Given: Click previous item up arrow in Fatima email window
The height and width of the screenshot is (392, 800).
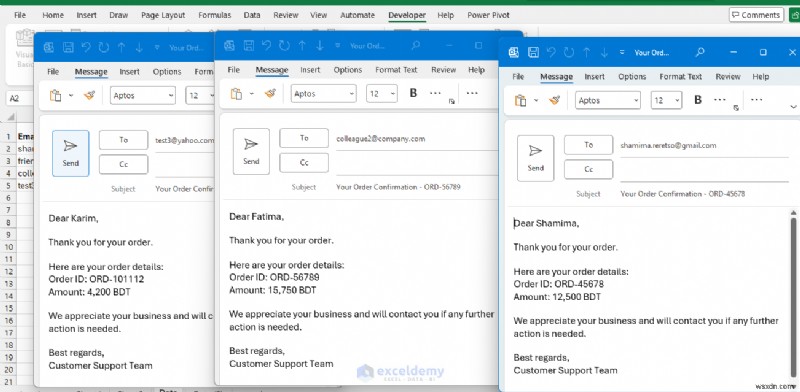Looking at the screenshot, I should [x=302, y=45].
